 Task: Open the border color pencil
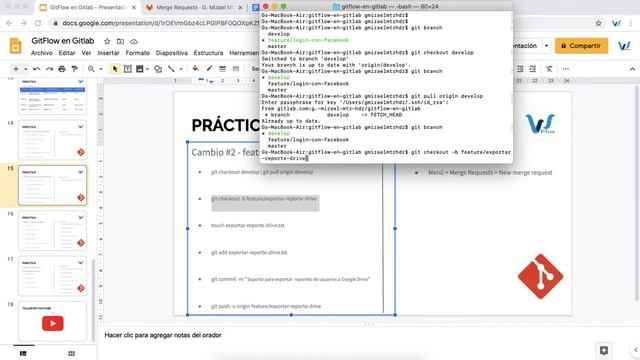click(209, 69)
